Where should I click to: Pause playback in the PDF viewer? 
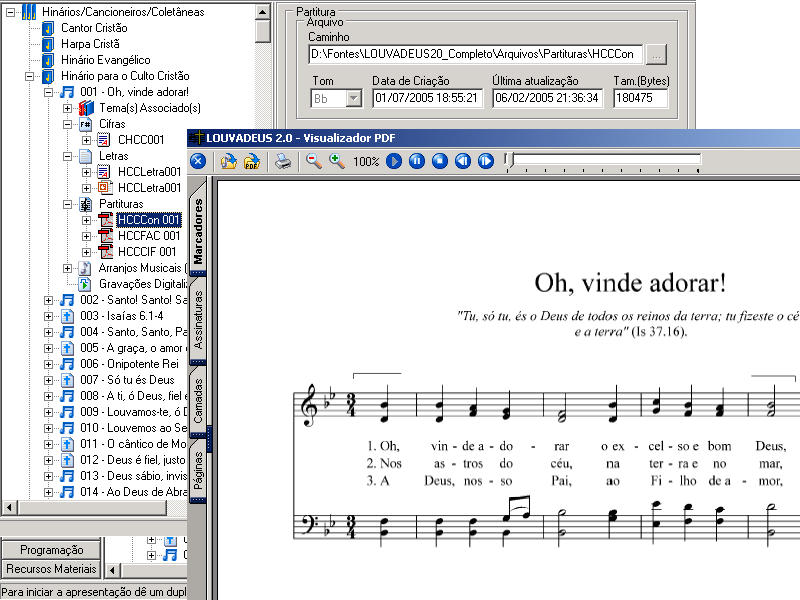coord(417,161)
